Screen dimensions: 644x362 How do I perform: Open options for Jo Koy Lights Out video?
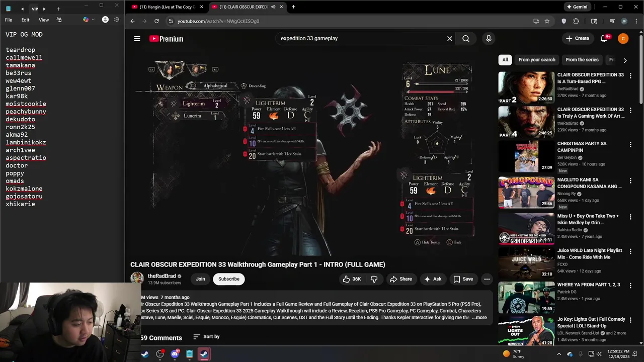(x=630, y=320)
